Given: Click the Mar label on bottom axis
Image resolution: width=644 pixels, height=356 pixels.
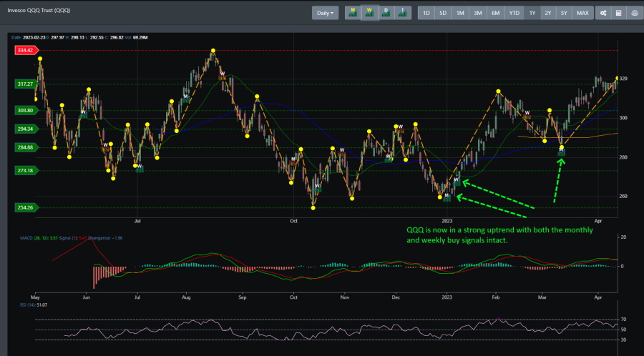Looking at the screenshot, I should (x=542, y=297).
